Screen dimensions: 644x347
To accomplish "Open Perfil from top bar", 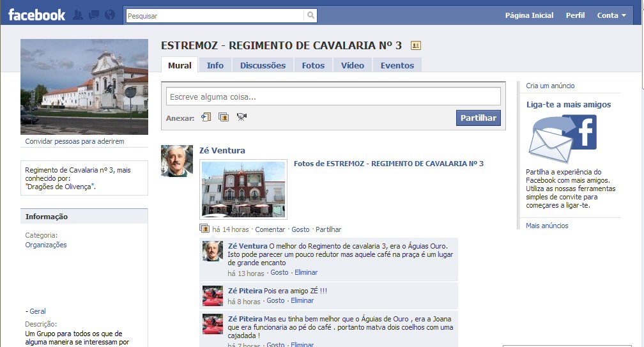I will pos(575,15).
